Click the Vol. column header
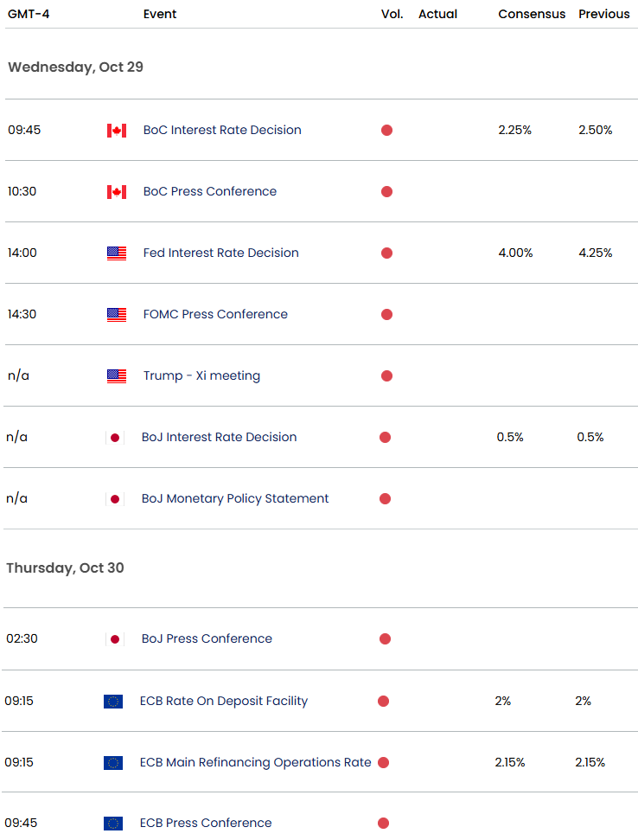Viewport: 638px width, 840px height. pyautogui.click(x=392, y=15)
